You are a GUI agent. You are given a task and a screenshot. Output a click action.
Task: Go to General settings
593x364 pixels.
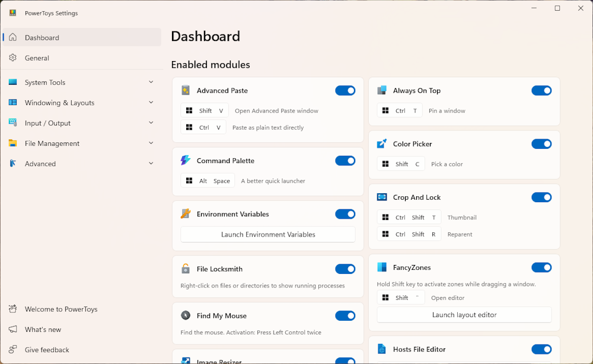point(82,58)
